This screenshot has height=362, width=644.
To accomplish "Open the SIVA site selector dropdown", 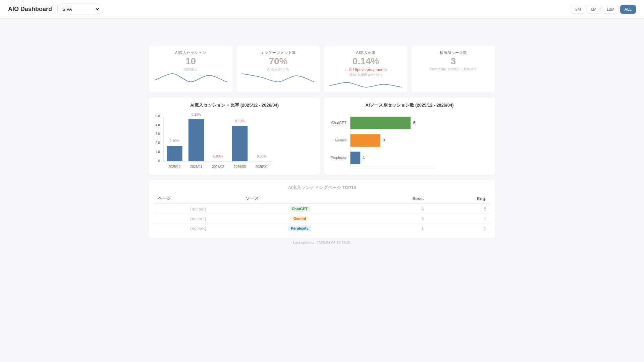I will coord(79,9).
